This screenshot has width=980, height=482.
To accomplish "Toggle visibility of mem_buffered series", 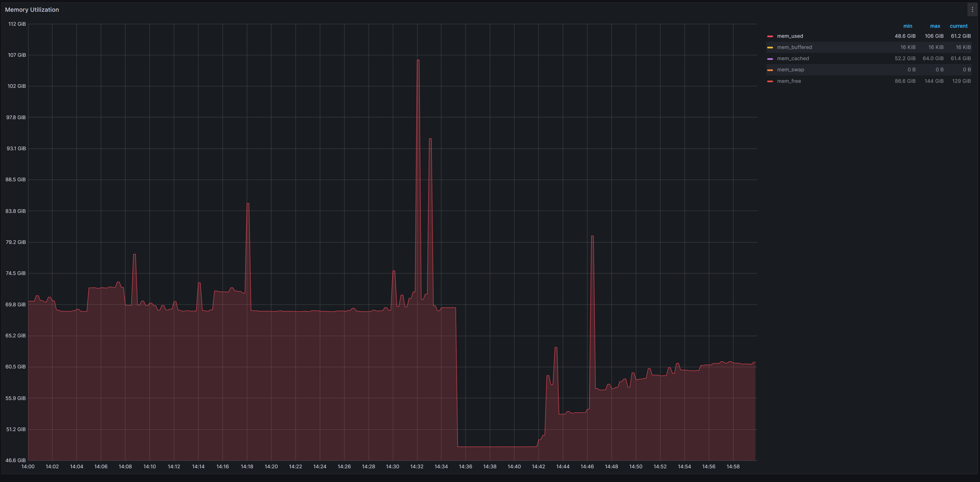I will (794, 47).
